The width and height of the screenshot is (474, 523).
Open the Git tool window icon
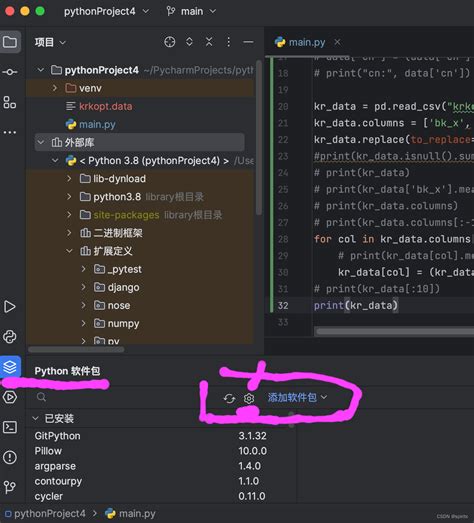point(10,487)
